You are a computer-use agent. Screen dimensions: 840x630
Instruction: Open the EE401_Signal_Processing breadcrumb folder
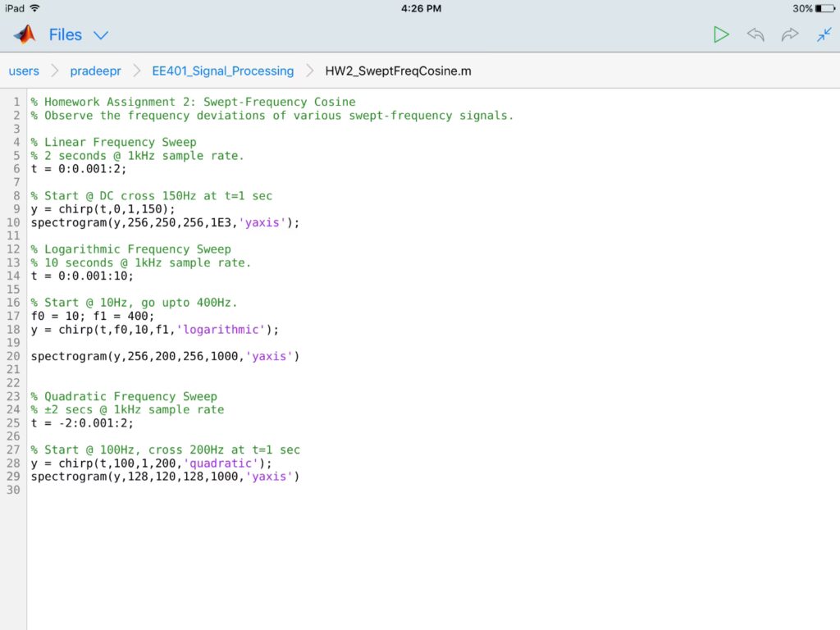pos(222,71)
